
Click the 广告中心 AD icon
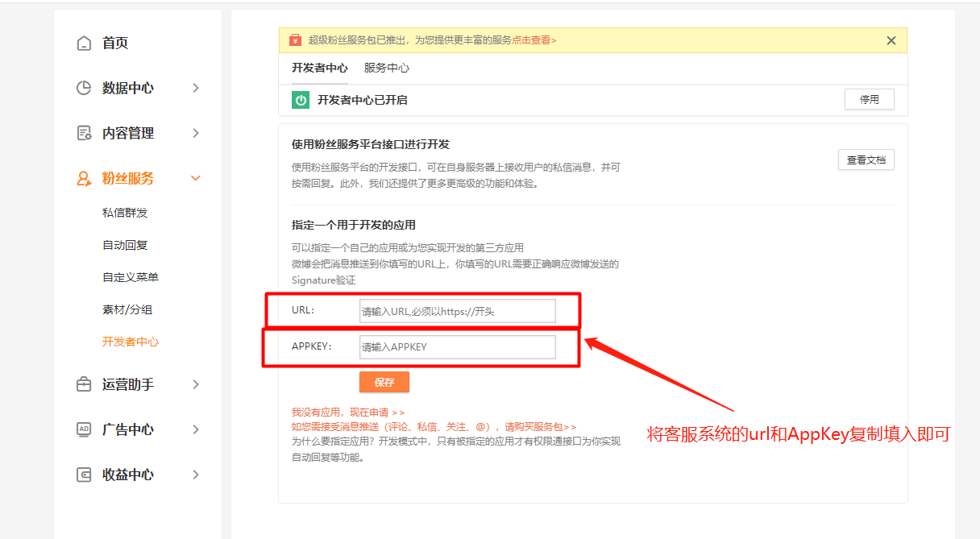click(x=84, y=429)
